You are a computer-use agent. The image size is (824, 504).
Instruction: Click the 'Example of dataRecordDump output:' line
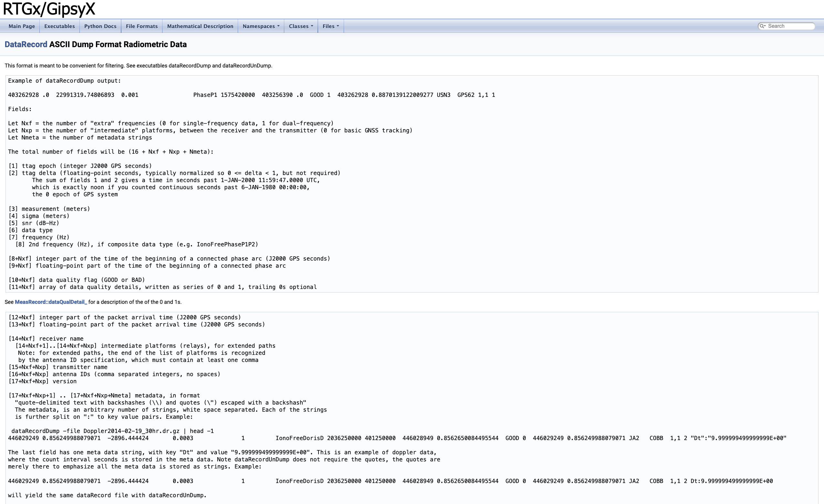tap(64, 80)
